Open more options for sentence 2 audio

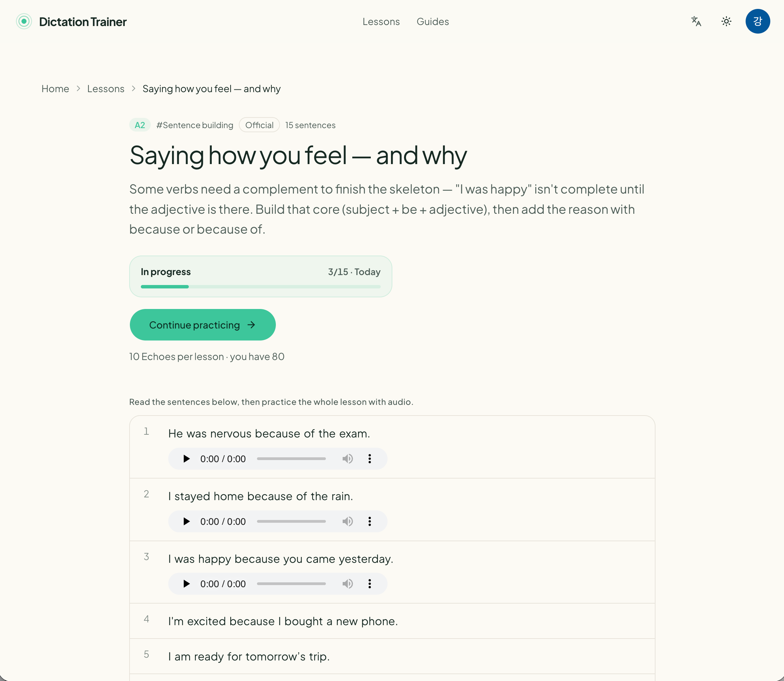coord(370,521)
